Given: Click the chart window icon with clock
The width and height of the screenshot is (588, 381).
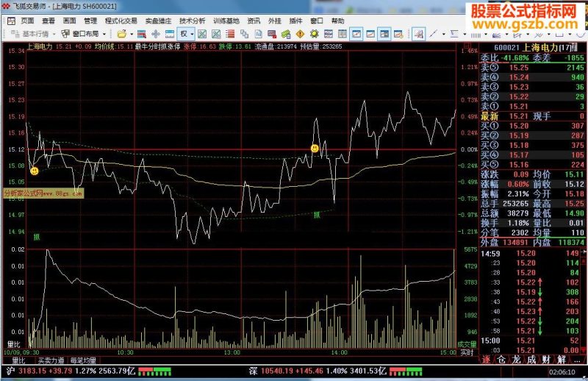Looking at the screenshot, I should 398,34.
